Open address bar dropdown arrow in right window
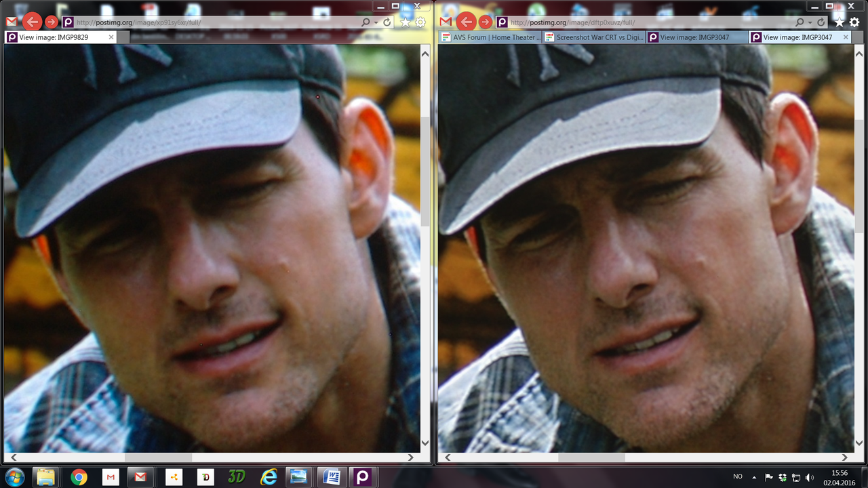 (810, 22)
